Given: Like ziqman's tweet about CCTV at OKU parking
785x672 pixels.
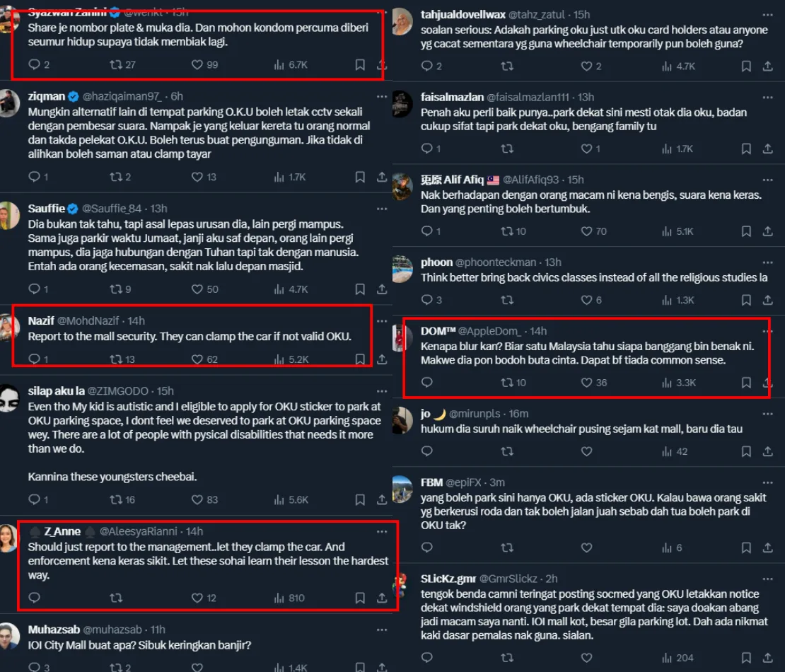Looking at the screenshot, I should 197,177.
